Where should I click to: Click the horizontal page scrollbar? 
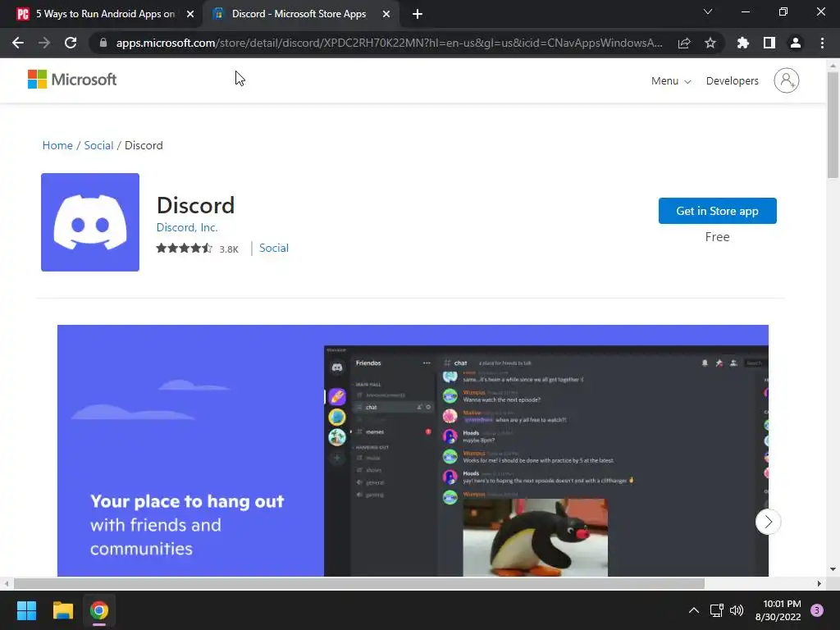tap(359, 583)
